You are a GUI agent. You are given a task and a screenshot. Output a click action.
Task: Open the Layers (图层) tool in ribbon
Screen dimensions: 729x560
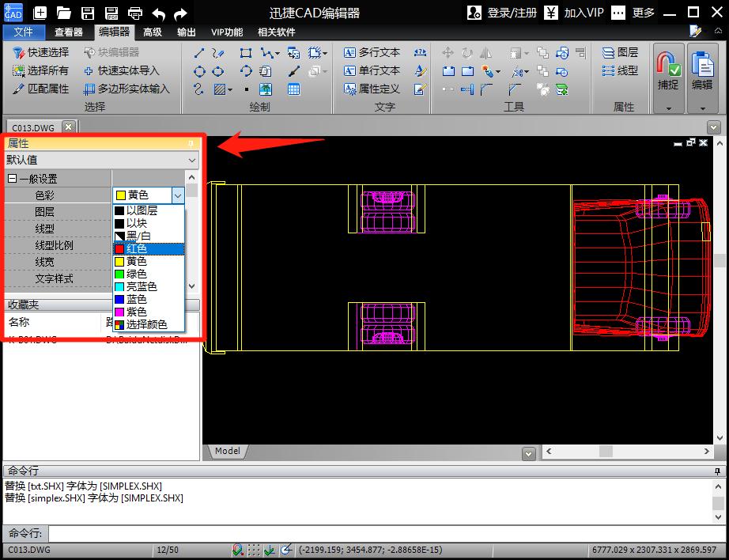[x=621, y=52]
